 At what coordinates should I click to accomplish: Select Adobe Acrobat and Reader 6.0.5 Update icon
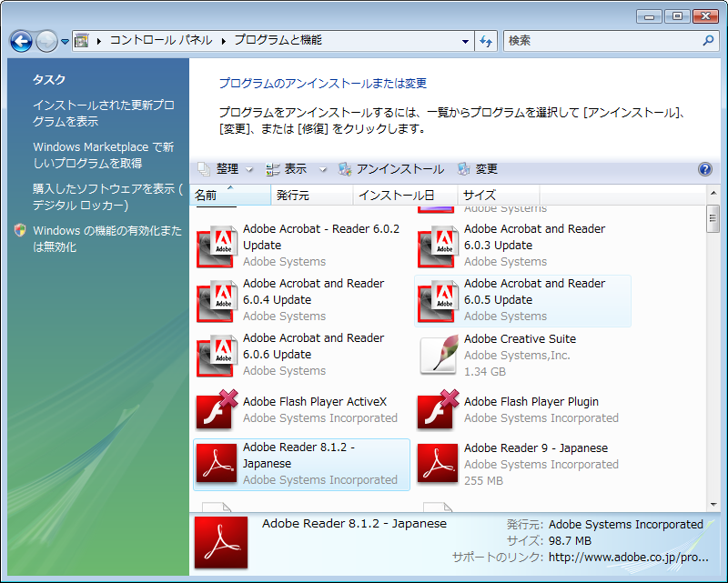click(438, 301)
